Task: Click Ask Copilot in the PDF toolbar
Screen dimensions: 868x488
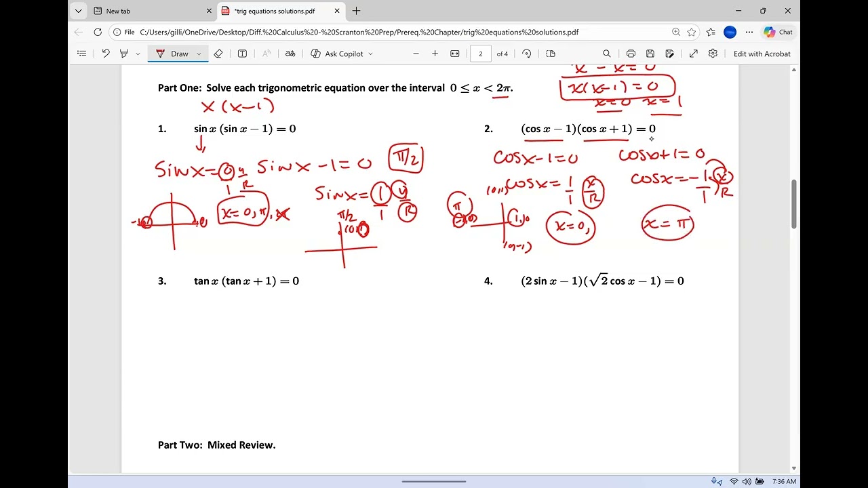Action: coord(337,54)
